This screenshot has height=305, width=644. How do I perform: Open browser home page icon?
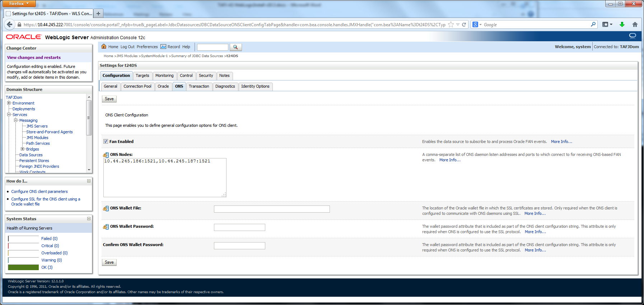tap(635, 24)
